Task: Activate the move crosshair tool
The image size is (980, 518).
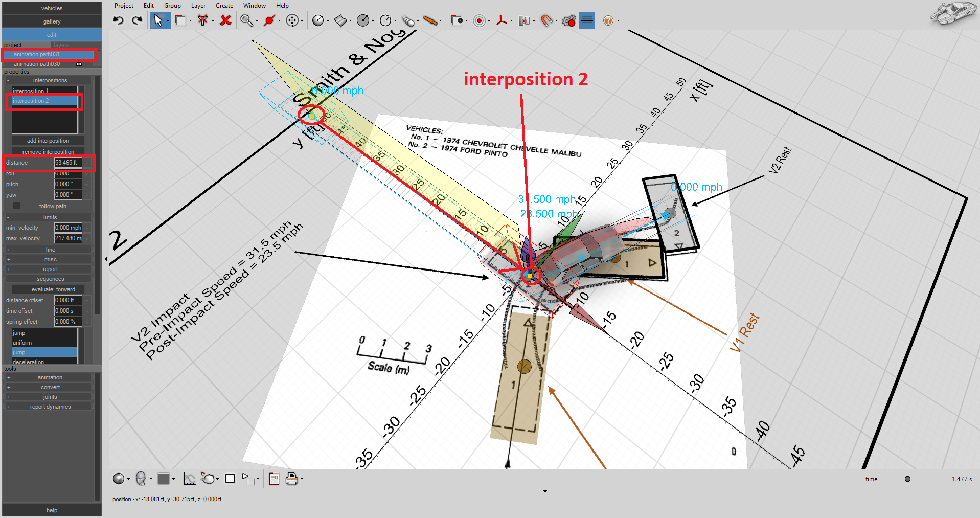Action: (x=292, y=20)
